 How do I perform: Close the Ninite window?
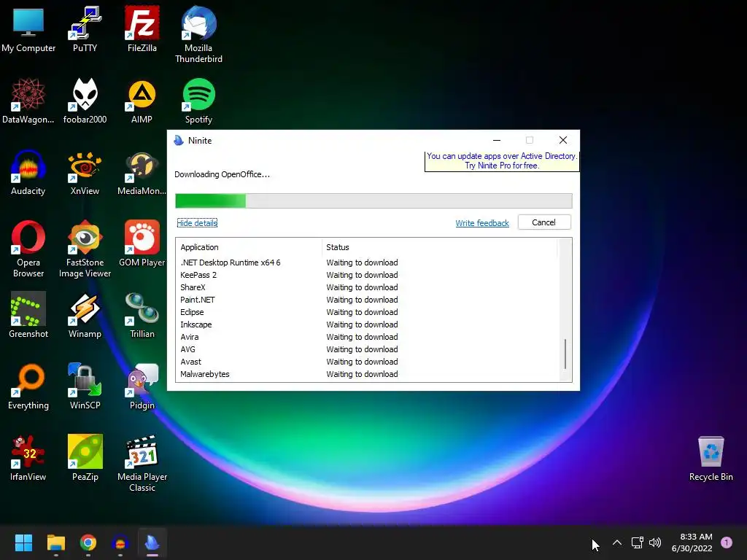tap(563, 140)
